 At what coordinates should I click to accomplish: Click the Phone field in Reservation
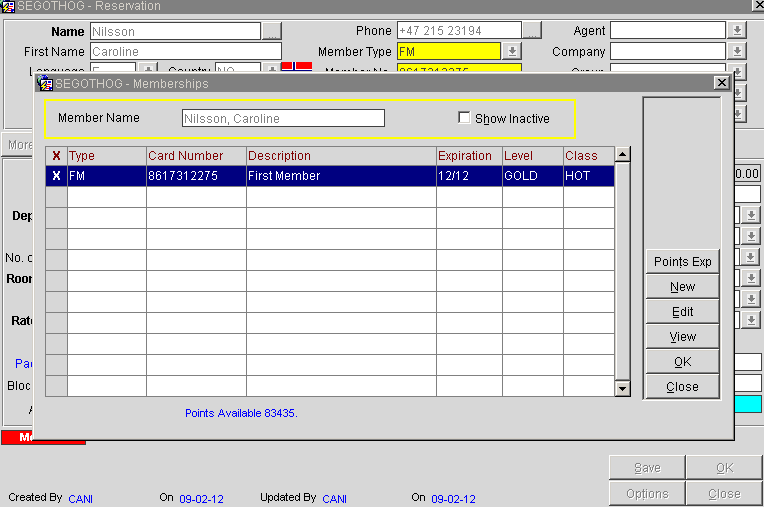(x=459, y=31)
